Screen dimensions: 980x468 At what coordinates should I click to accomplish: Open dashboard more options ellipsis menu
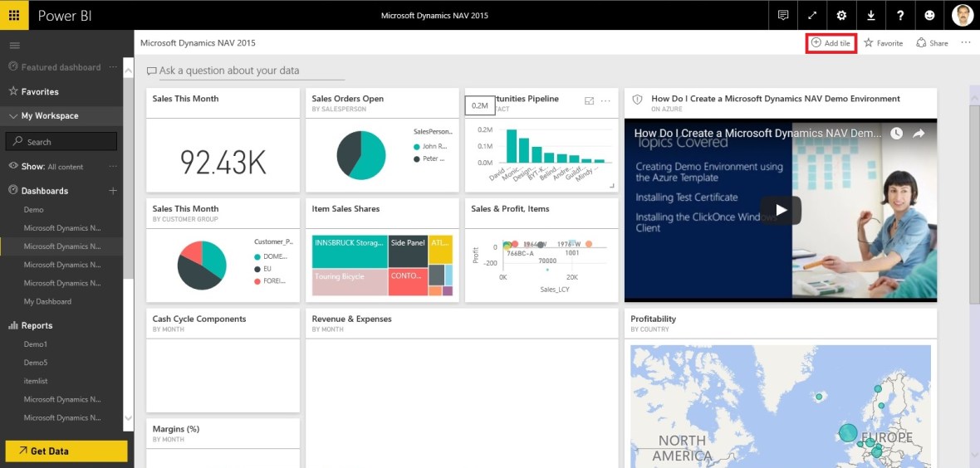pyautogui.click(x=965, y=42)
